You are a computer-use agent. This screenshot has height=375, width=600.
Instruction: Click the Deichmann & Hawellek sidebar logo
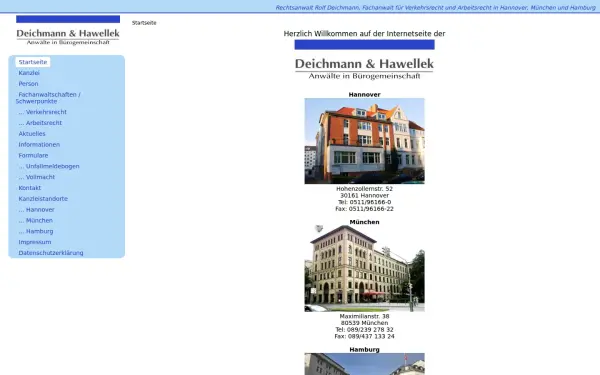68,31
